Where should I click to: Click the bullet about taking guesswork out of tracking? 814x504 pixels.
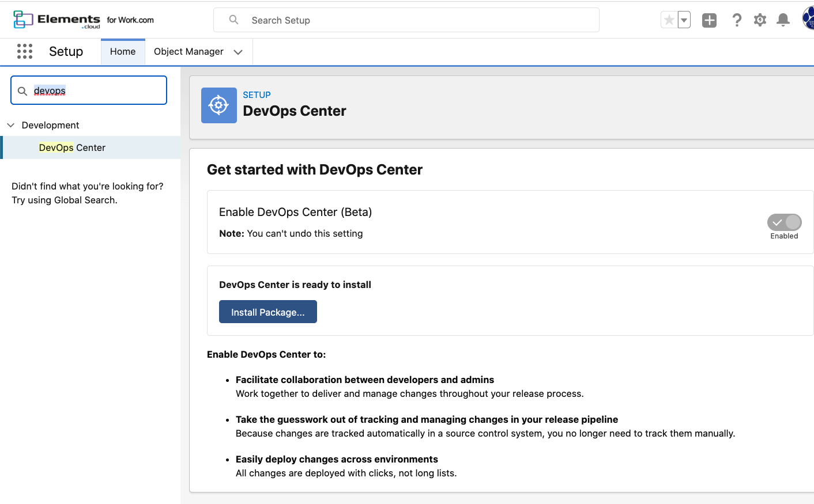[427, 419]
